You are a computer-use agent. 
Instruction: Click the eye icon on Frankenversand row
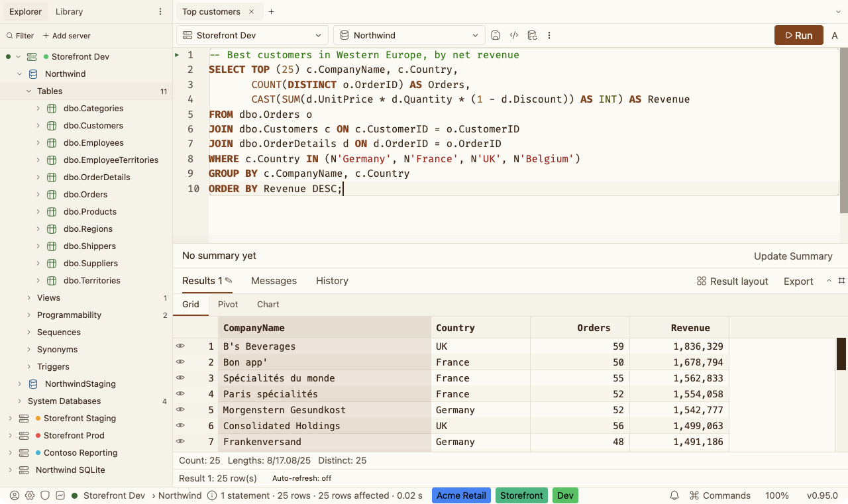pos(180,441)
